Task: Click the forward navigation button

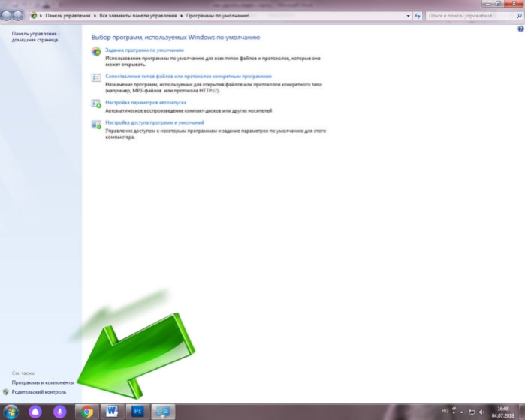Action: [18, 16]
